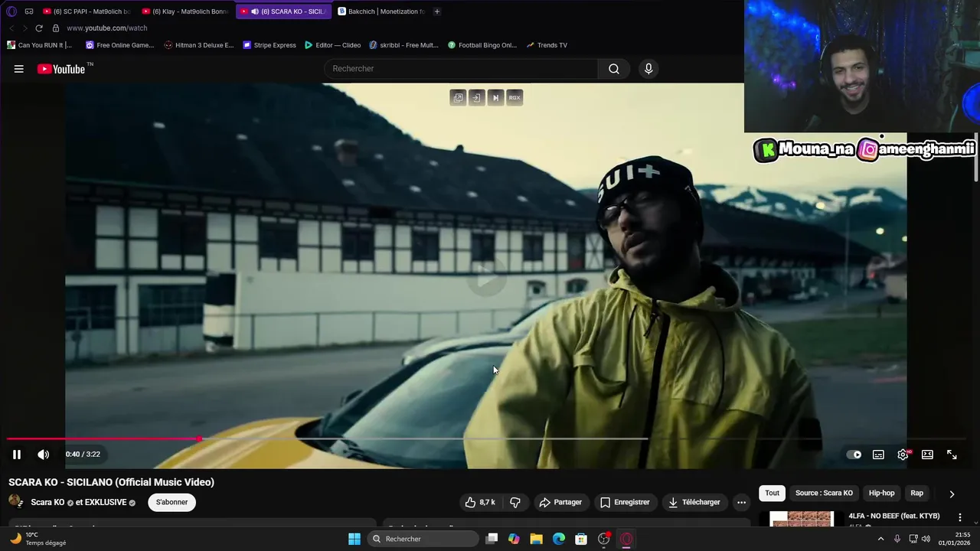Open the Trends TV bookmark
Image resolution: width=980 pixels, height=551 pixels.
pos(547,45)
